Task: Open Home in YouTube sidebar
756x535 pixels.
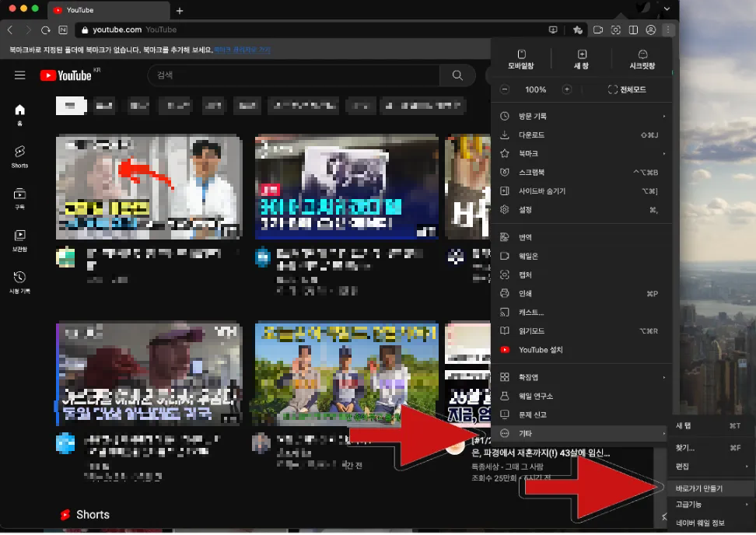Action: click(x=19, y=114)
